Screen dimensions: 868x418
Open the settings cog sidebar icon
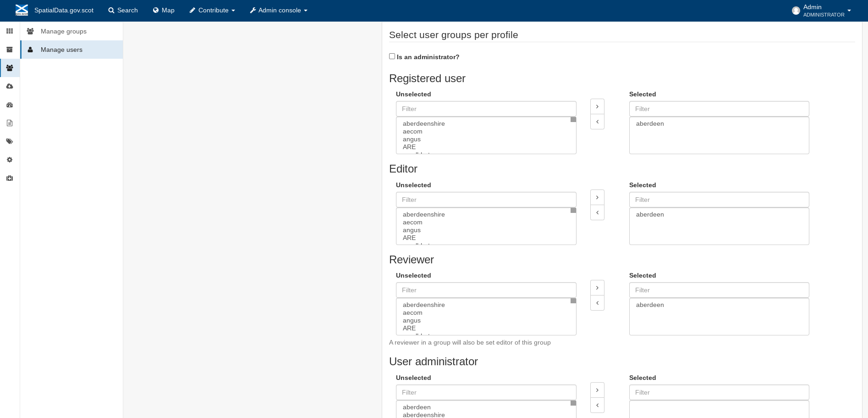[x=10, y=160]
